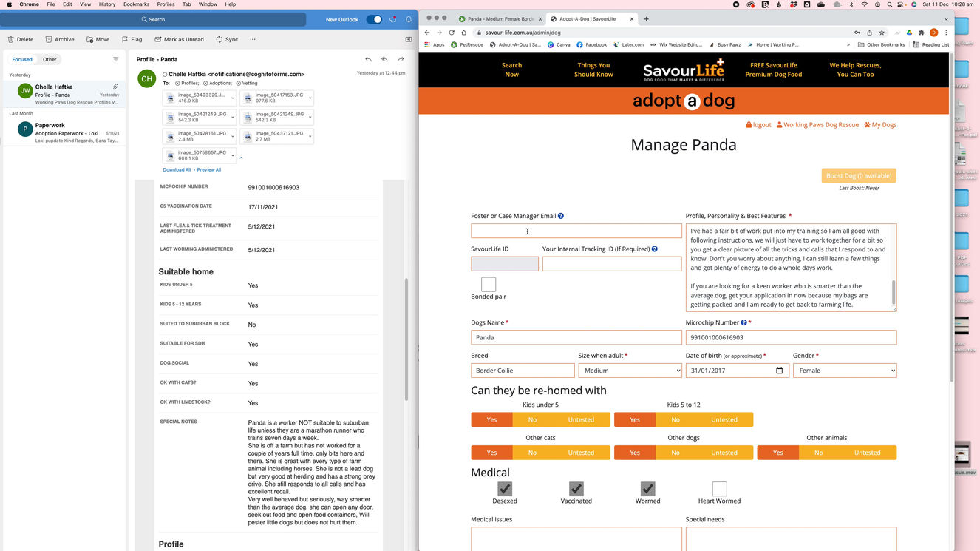Click Preview All attachments link

point(209,169)
